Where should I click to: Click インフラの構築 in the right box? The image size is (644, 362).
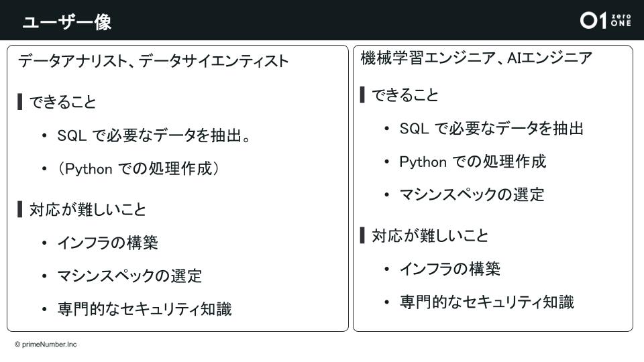click(x=450, y=269)
